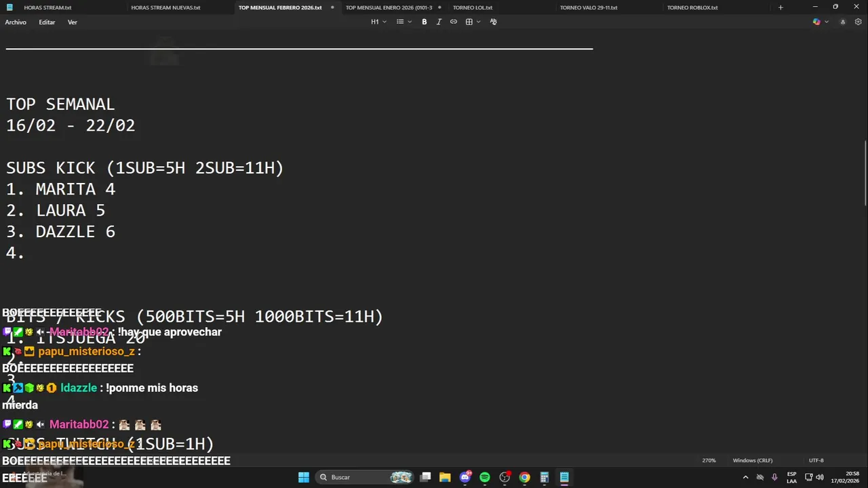Click the 270% zoom level indicator

click(709, 460)
